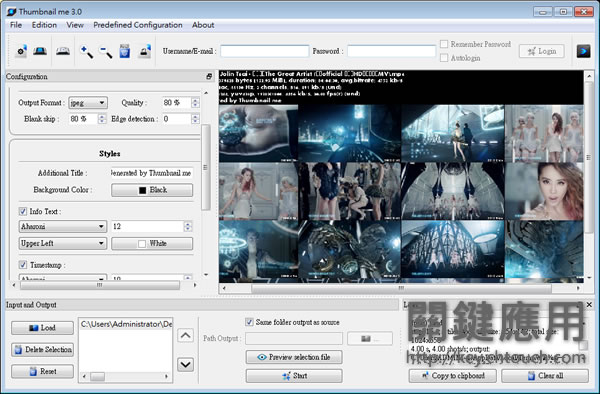Open the Predefined Configuration menu
Image resolution: width=600 pixels, height=394 pixels.
coord(138,25)
